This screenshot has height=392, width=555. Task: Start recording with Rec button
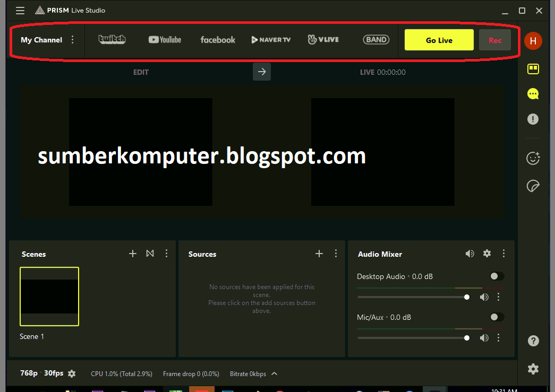click(495, 40)
